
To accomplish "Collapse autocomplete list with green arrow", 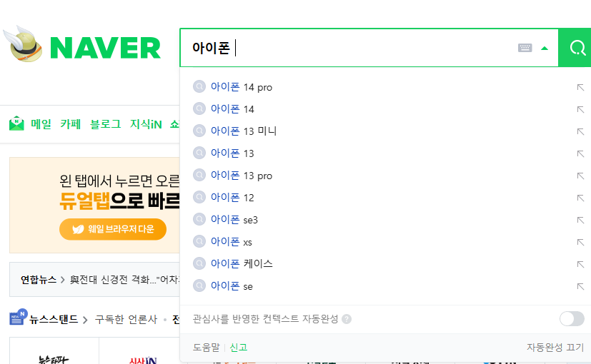I will point(545,49).
